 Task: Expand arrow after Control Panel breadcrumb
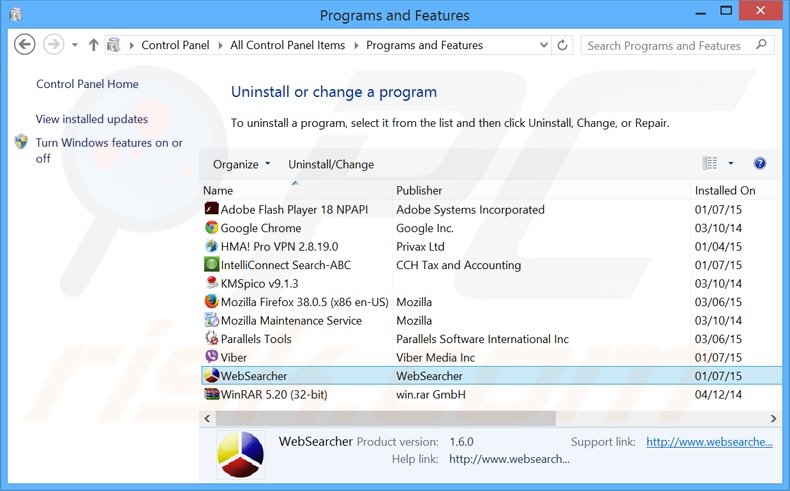tap(220, 45)
